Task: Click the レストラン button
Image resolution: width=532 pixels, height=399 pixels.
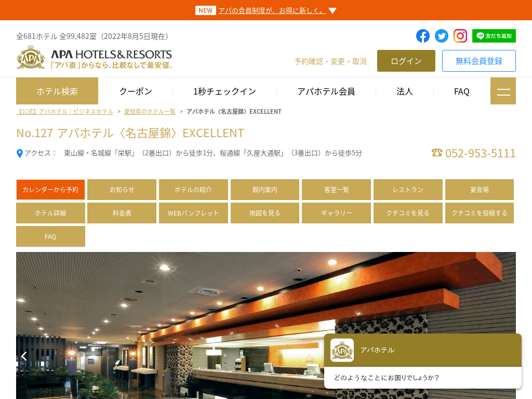Action: (x=408, y=190)
